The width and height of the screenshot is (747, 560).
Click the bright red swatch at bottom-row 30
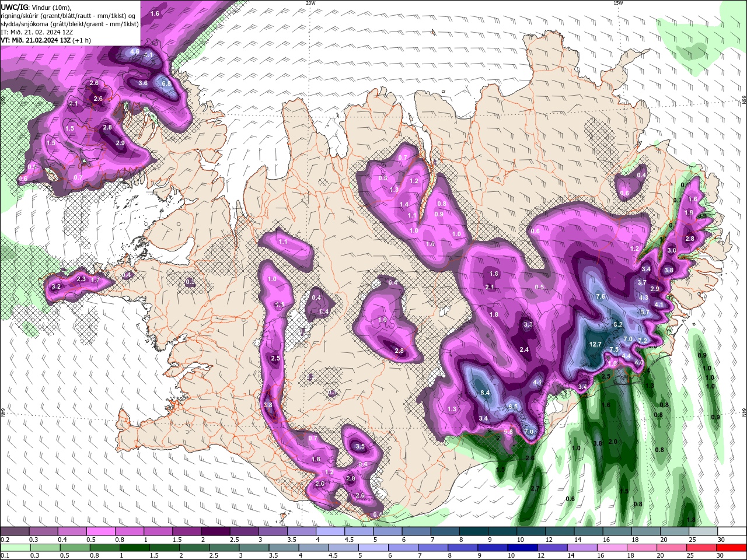point(731,548)
